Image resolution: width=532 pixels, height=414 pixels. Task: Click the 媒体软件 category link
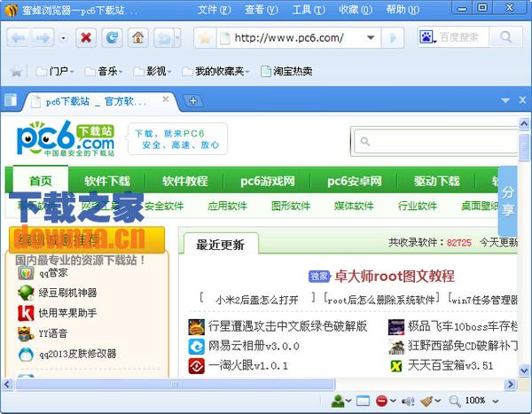click(354, 206)
